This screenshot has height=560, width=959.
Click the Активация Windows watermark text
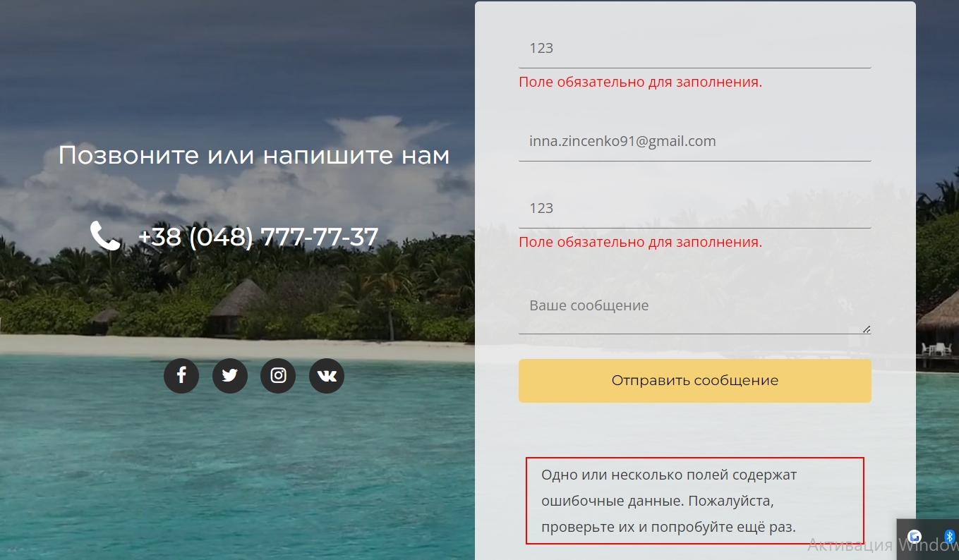pos(883,545)
